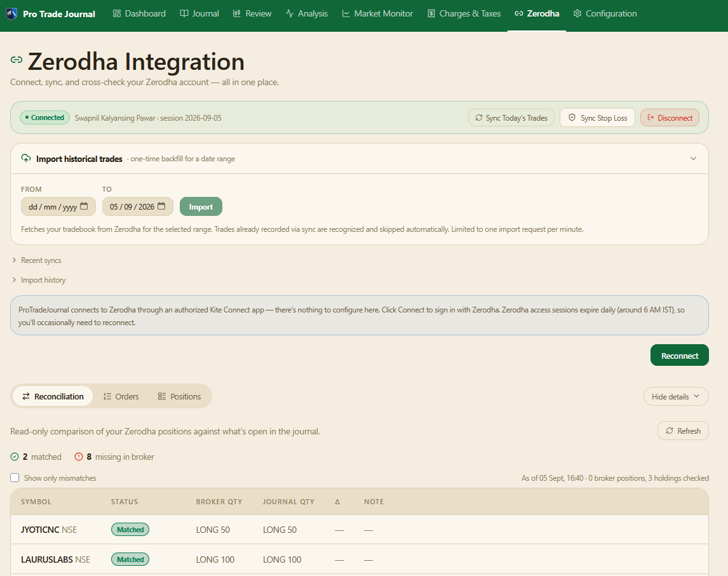
Task: Click the Sync Stop Loss button
Action: click(x=598, y=118)
